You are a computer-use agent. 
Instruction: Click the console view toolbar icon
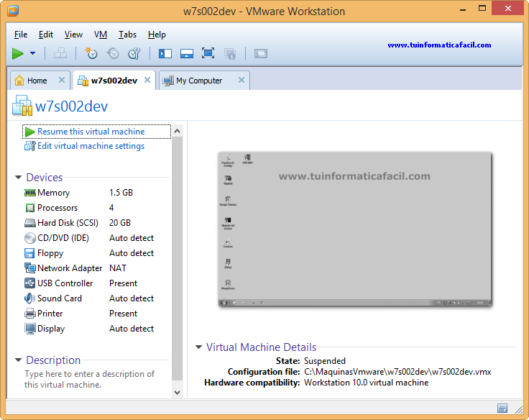[261, 53]
